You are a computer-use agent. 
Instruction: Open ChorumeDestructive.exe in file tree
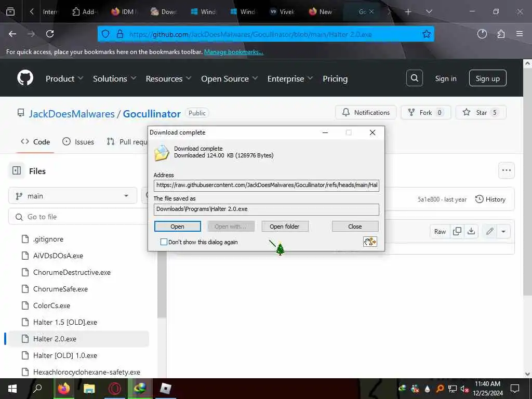(x=72, y=272)
